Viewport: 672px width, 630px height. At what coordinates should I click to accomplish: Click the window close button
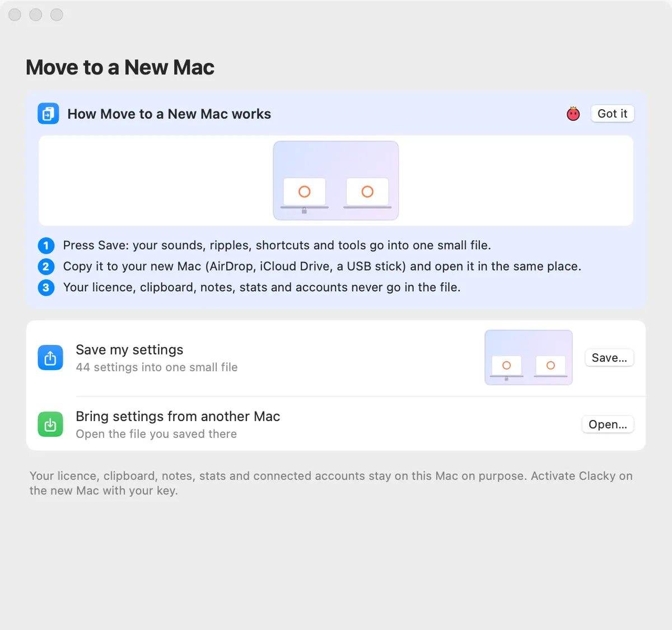pyautogui.click(x=15, y=15)
